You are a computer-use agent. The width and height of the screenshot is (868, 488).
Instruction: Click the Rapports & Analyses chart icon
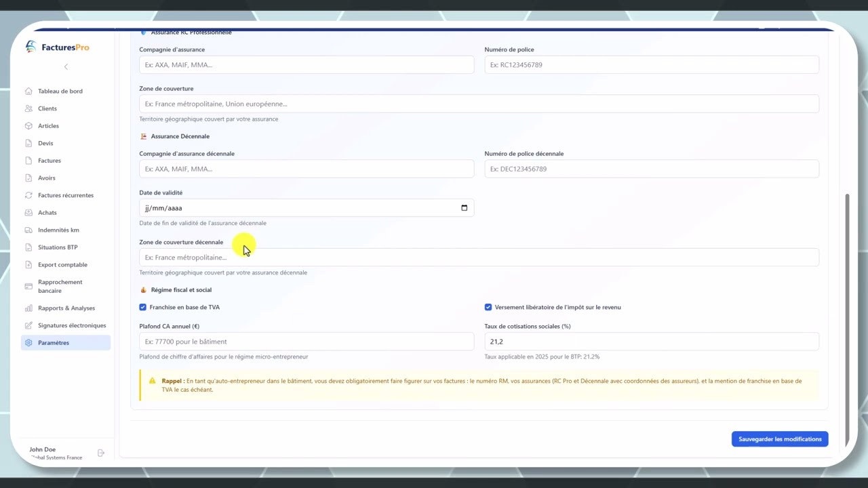click(28, 308)
